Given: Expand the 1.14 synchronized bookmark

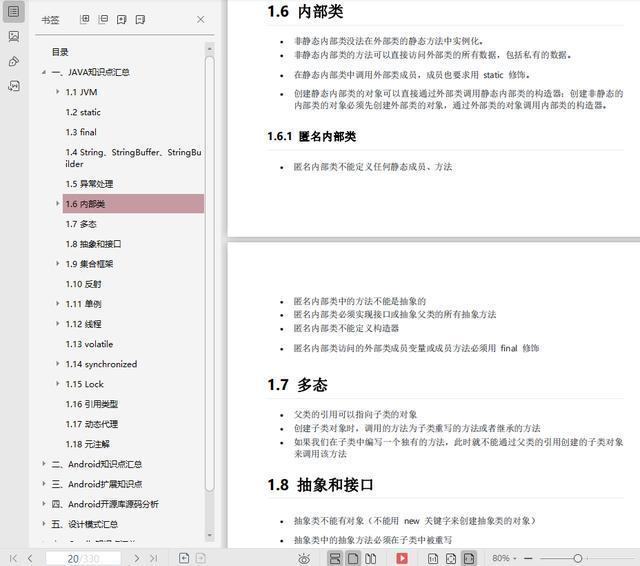Looking at the screenshot, I should click(x=58, y=364).
